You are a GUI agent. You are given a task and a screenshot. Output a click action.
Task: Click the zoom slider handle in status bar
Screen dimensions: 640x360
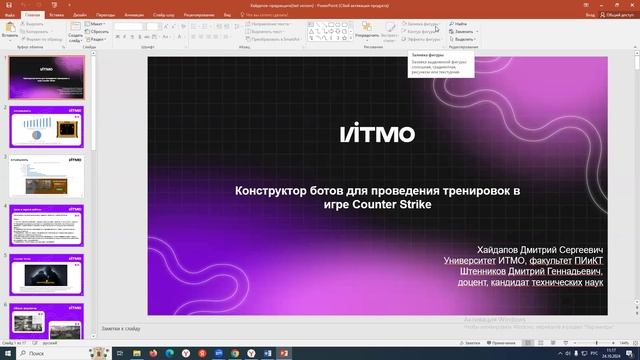point(596,343)
